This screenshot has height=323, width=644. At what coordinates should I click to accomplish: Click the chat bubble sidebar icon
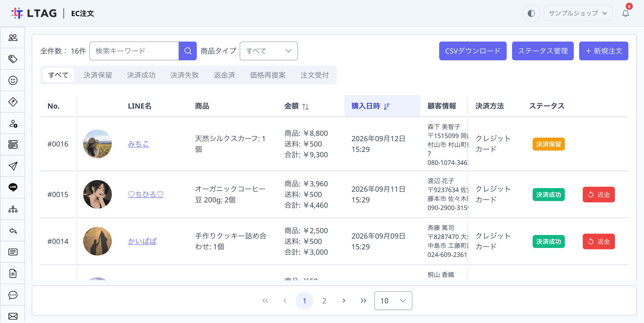(13, 295)
